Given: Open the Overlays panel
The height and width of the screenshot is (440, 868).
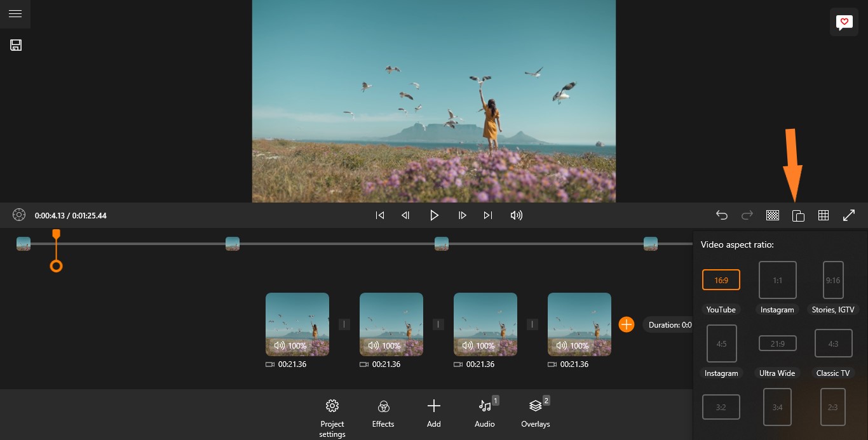Looking at the screenshot, I should [536, 413].
